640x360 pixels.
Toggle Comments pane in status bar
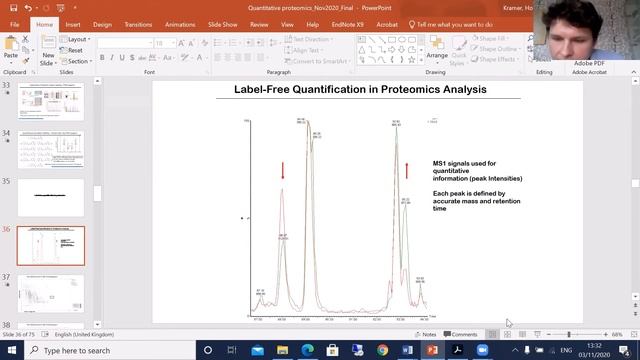(x=460, y=334)
